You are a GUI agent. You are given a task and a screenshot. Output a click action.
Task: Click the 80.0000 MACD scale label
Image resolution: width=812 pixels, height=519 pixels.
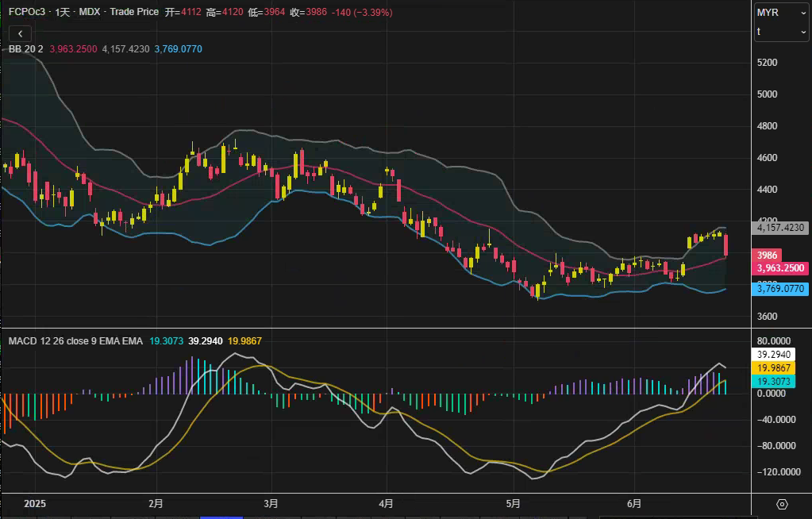click(774, 340)
